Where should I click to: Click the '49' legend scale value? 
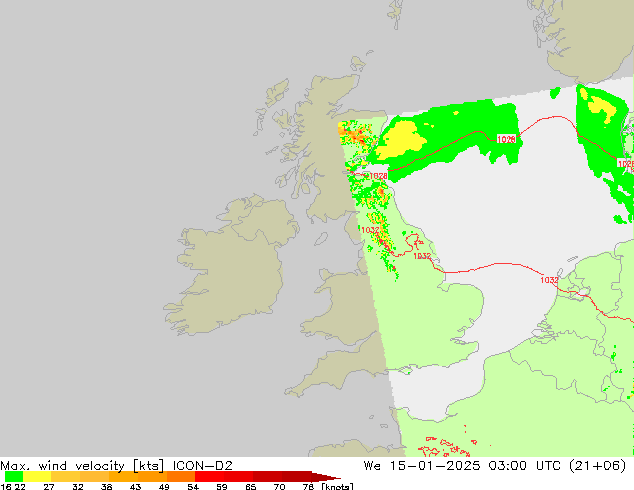pos(164,486)
